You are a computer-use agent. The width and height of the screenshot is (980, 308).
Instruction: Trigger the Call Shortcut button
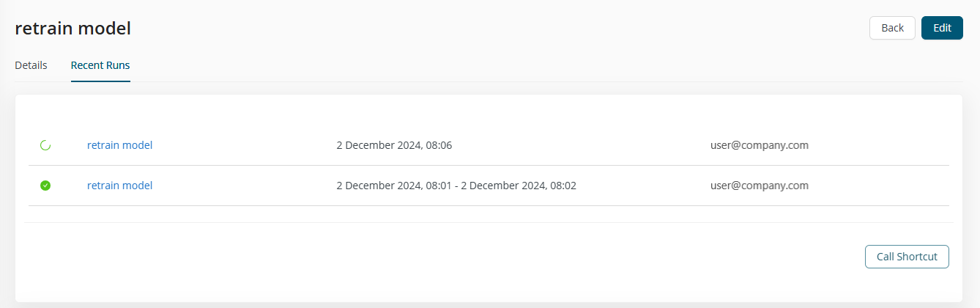coord(907,257)
